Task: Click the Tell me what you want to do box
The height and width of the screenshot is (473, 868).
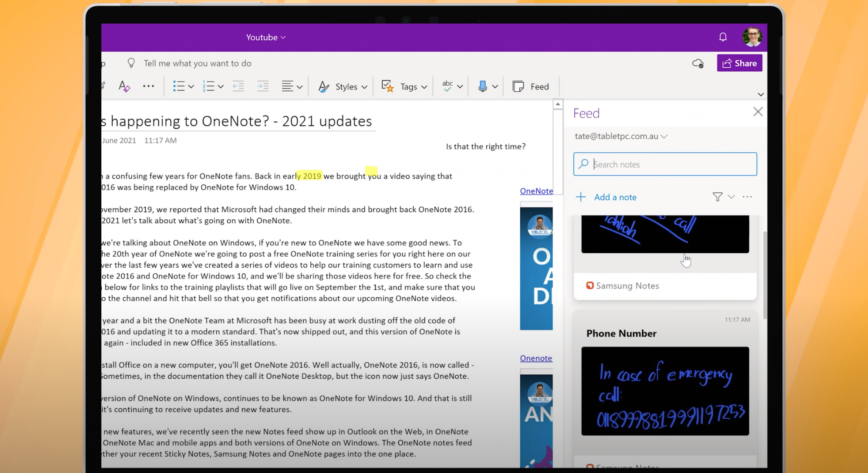Action: [197, 63]
